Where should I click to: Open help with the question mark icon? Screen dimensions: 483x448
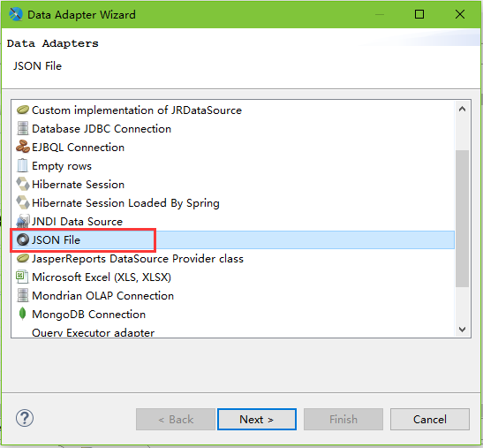tap(25, 418)
